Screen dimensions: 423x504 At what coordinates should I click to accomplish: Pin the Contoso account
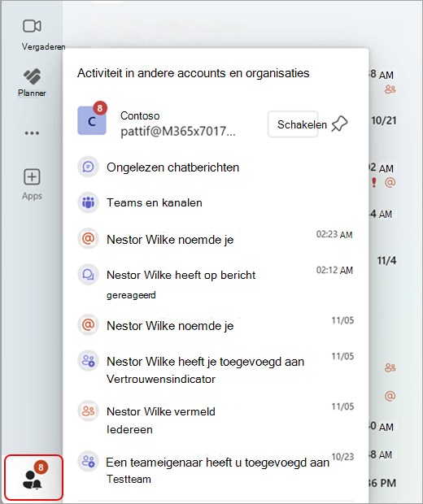340,124
